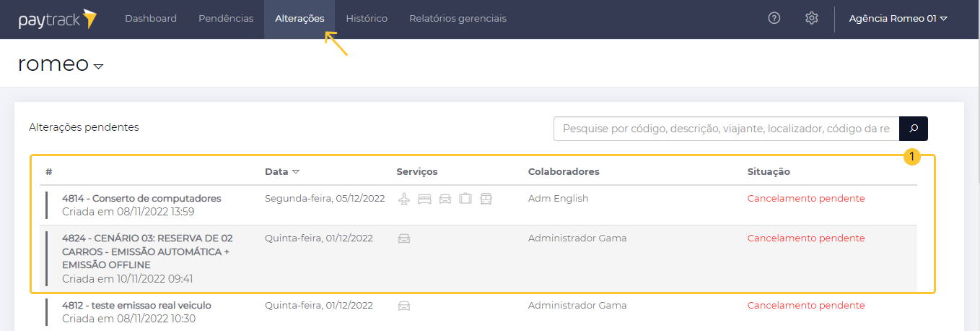This screenshot has width=980, height=331.
Task: Click the hotel bed icon for request 4814
Action: point(424,199)
